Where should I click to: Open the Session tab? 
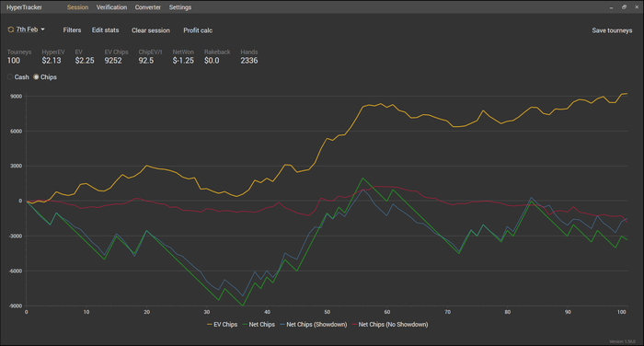(77, 7)
